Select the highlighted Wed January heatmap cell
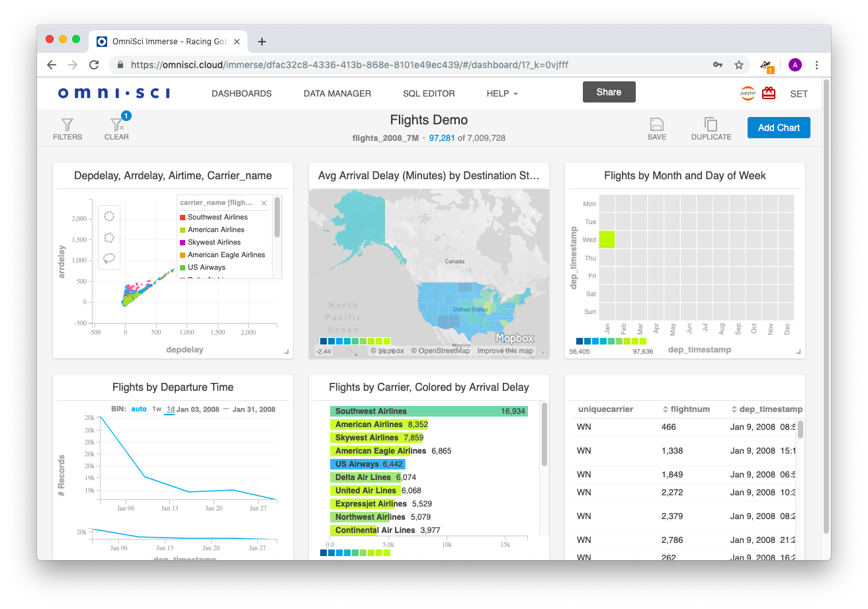This screenshot has height=609, width=868. pos(607,239)
